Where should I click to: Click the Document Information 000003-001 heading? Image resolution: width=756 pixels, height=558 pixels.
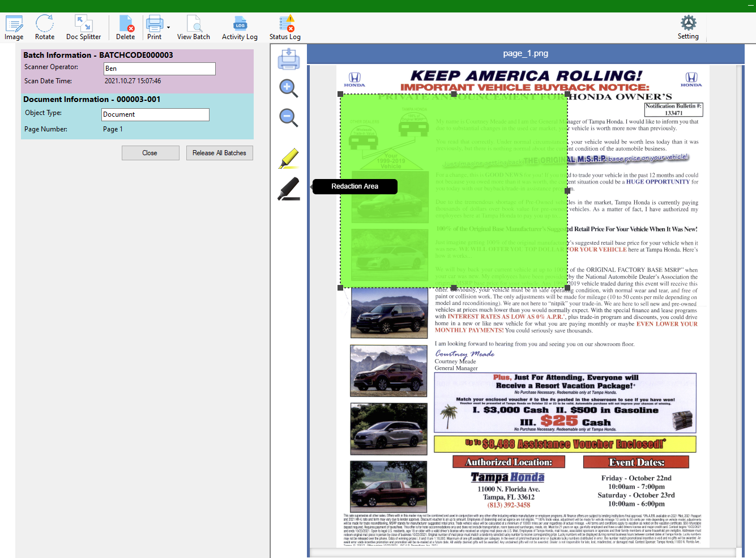[x=92, y=99]
